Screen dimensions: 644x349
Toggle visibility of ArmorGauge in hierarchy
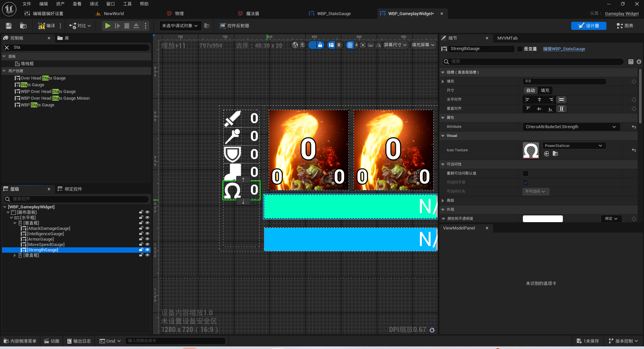coord(147,239)
